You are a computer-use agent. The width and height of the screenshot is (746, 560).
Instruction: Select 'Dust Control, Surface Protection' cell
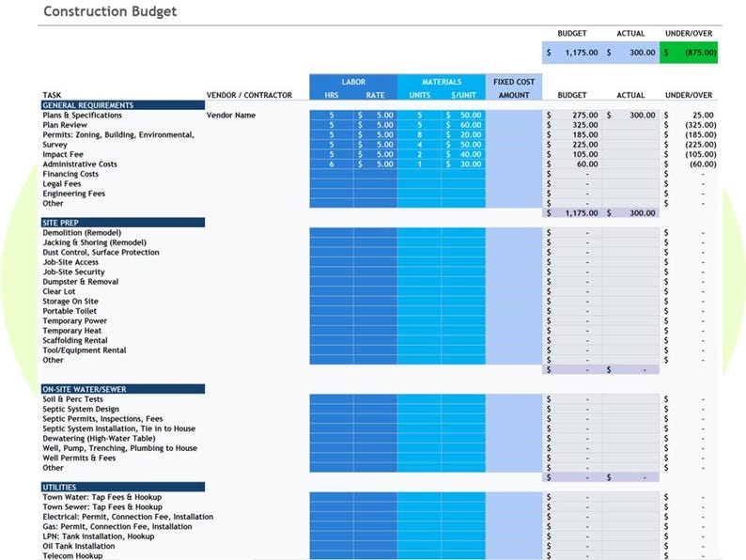tap(101, 253)
